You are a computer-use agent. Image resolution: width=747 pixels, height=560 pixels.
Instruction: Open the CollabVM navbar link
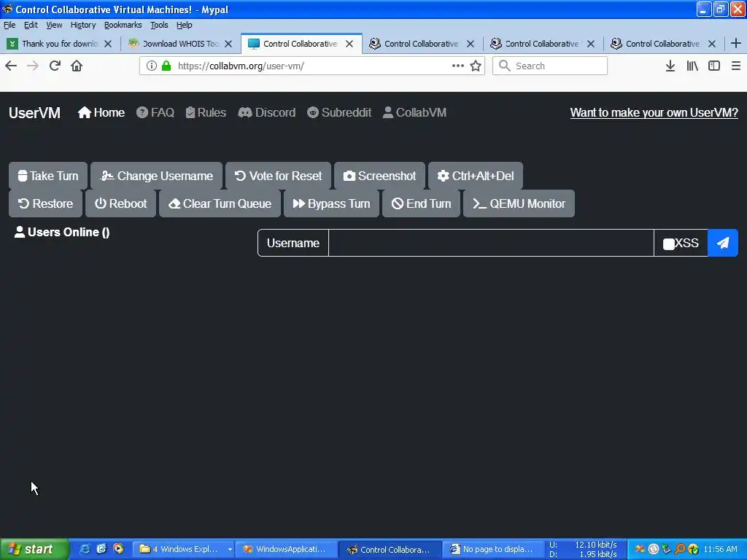pos(414,112)
